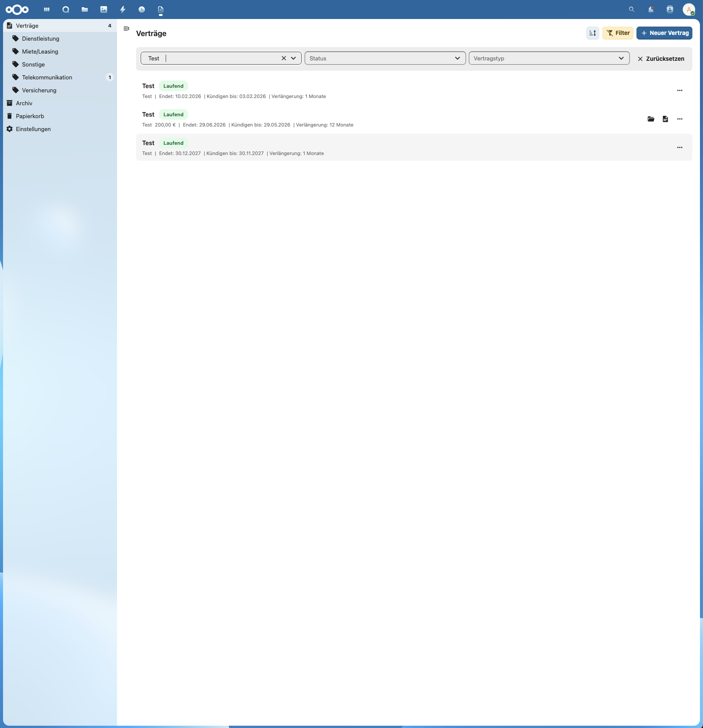Image resolution: width=703 pixels, height=728 pixels.
Task: Open the Contacts icon in top bar
Action: point(670,9)
